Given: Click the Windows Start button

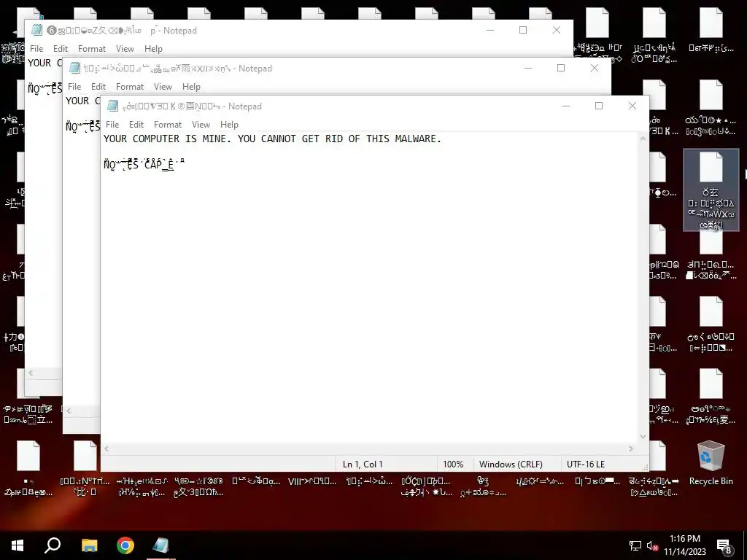Looking at the screenshot, I should coord(18,545).
